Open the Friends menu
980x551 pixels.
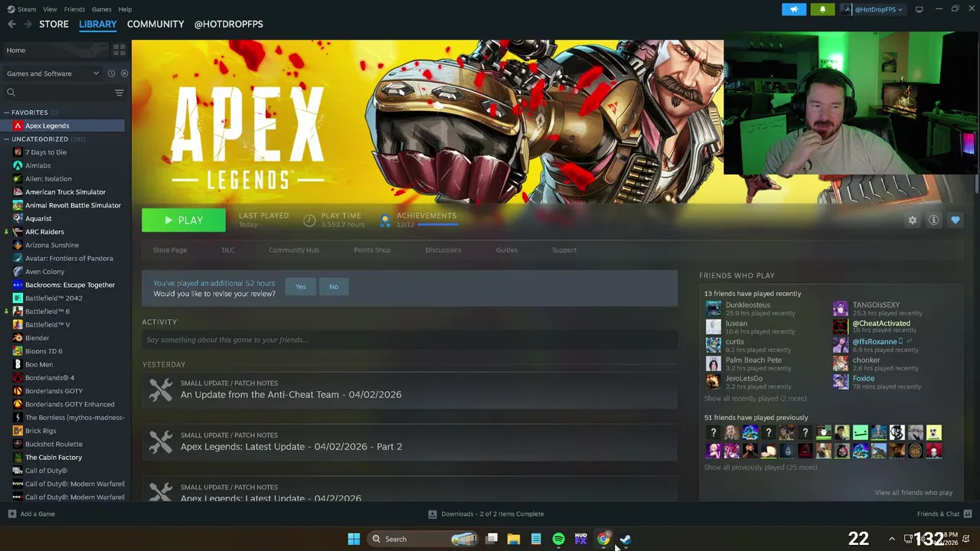tap(74, 9)
